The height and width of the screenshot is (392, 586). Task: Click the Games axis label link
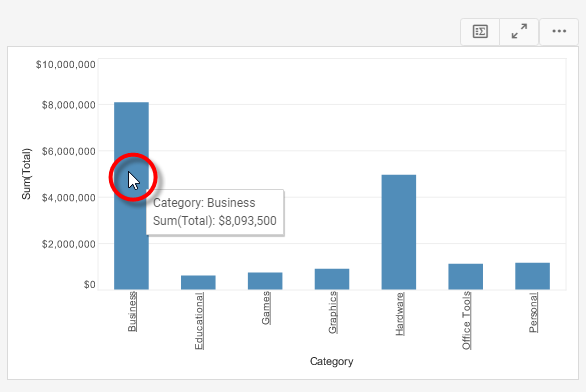point(266,308)
